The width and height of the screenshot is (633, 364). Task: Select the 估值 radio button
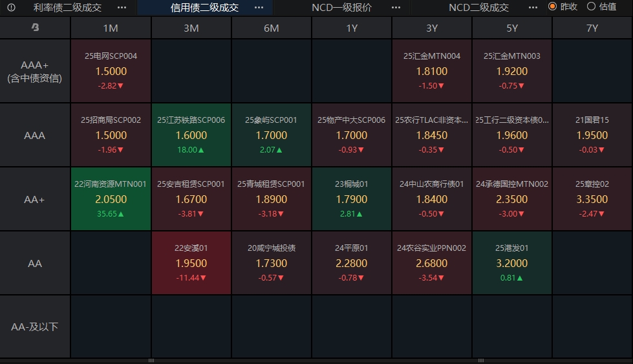point(591,6)
